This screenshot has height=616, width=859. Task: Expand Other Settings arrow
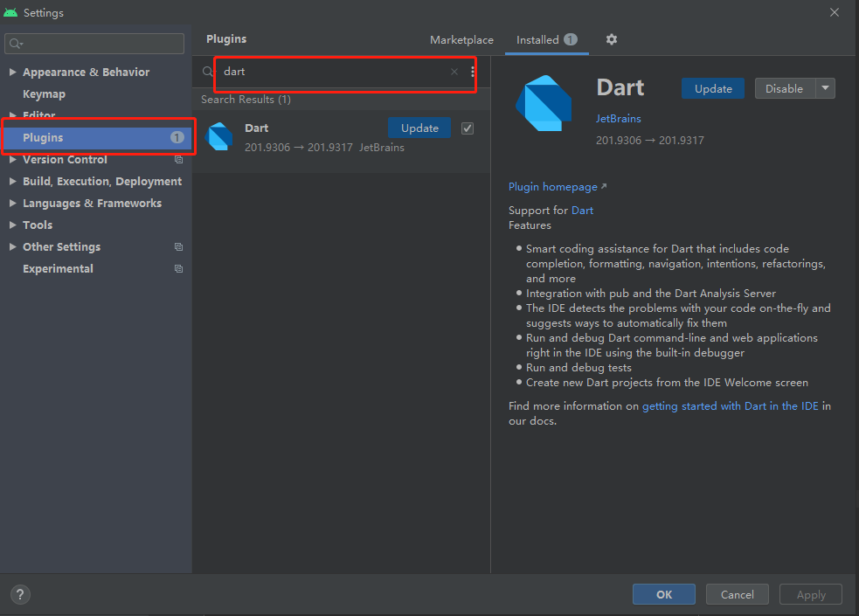12,247
